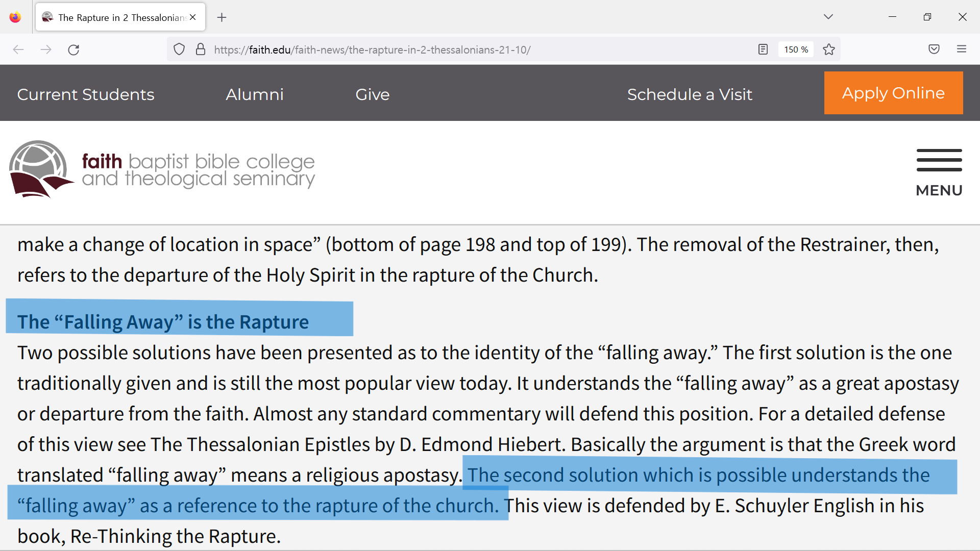Click the browser forward arrow
Screen dimensions: 980x551
(x=46, y=49)
